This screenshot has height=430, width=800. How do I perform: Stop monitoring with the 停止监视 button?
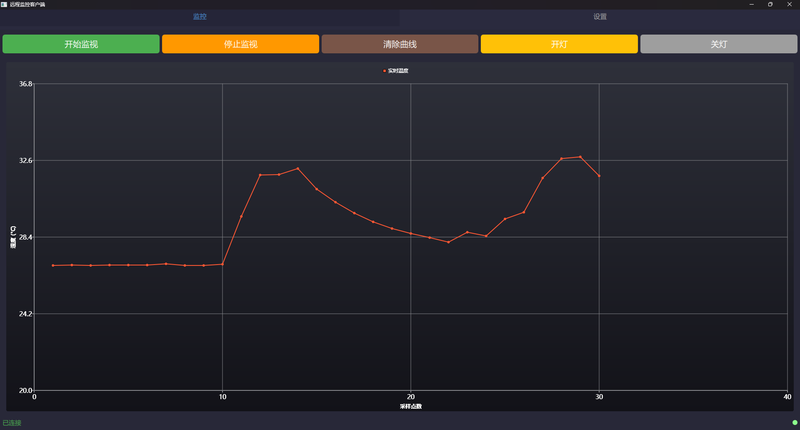coord(240,44)
